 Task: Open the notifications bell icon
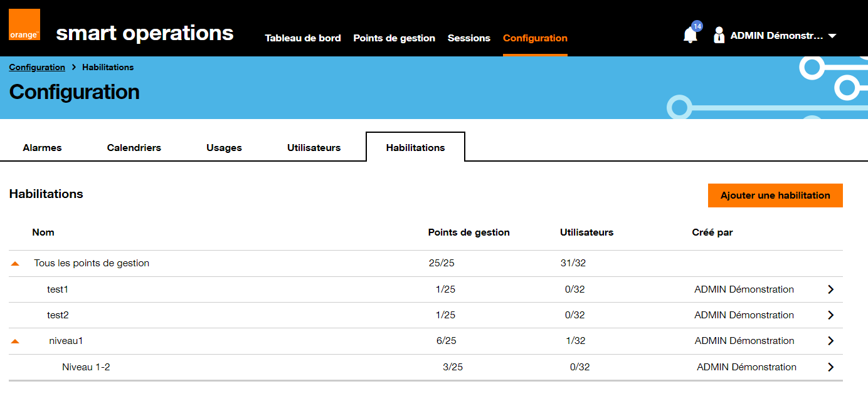690,35
